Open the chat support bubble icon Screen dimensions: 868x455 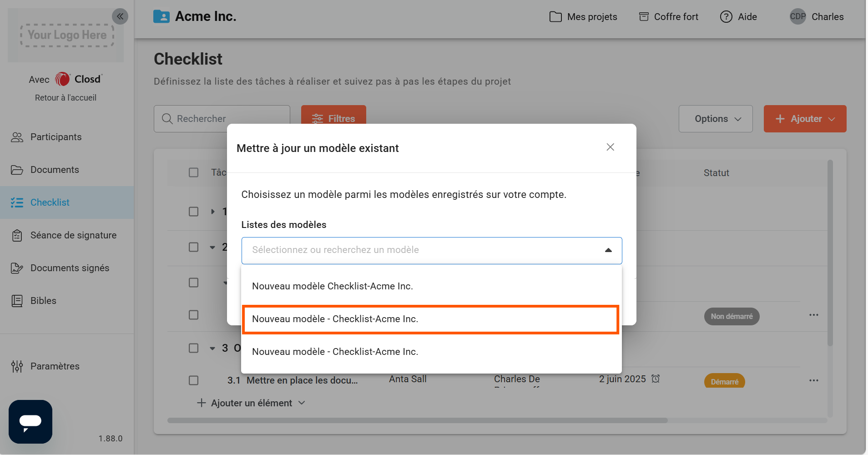pos(30,422)
